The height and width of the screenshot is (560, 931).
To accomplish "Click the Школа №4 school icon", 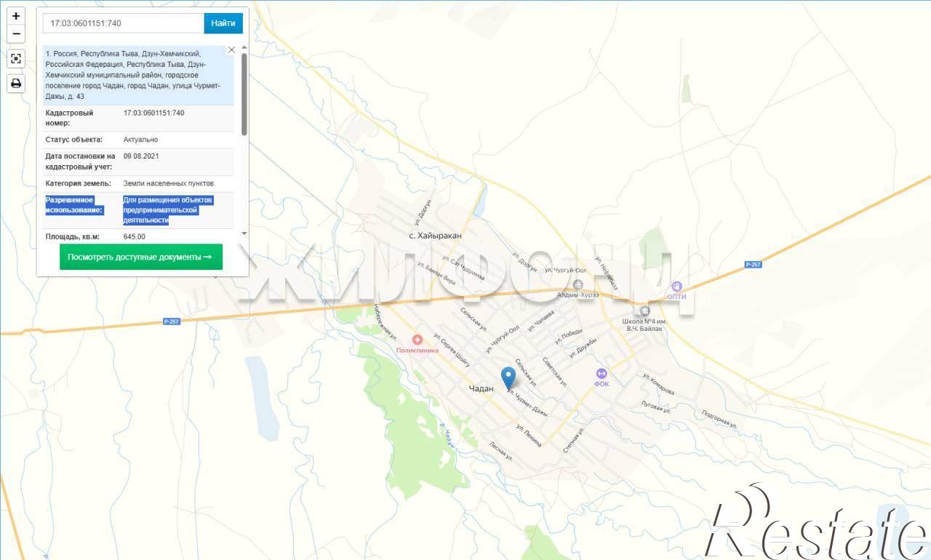I will tap(645, 311).
